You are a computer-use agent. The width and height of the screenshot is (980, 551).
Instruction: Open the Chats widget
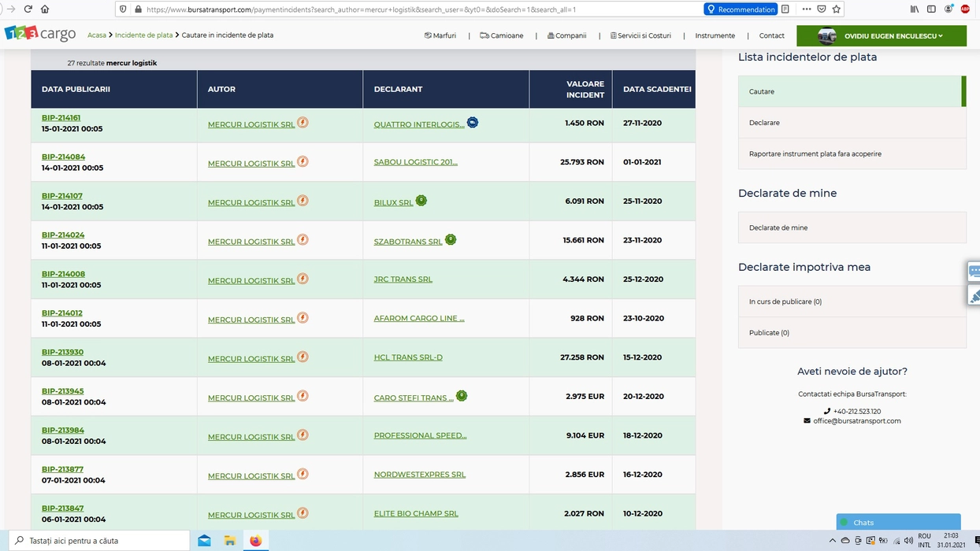tap(898, 522)
